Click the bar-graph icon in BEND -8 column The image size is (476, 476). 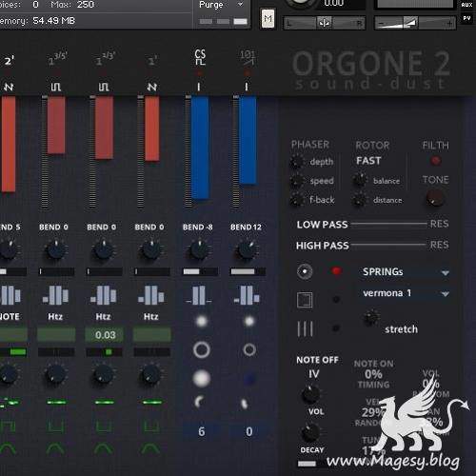(x=199, y=295)
